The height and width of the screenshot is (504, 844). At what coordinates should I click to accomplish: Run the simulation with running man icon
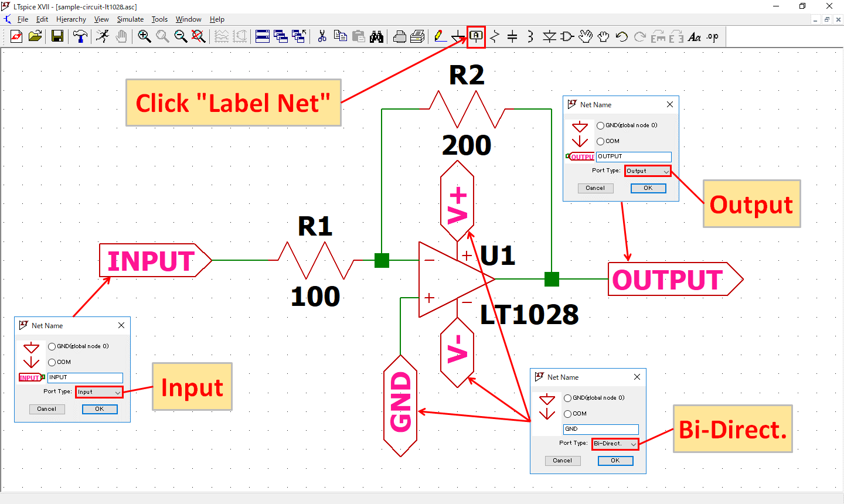coord(103,36)
